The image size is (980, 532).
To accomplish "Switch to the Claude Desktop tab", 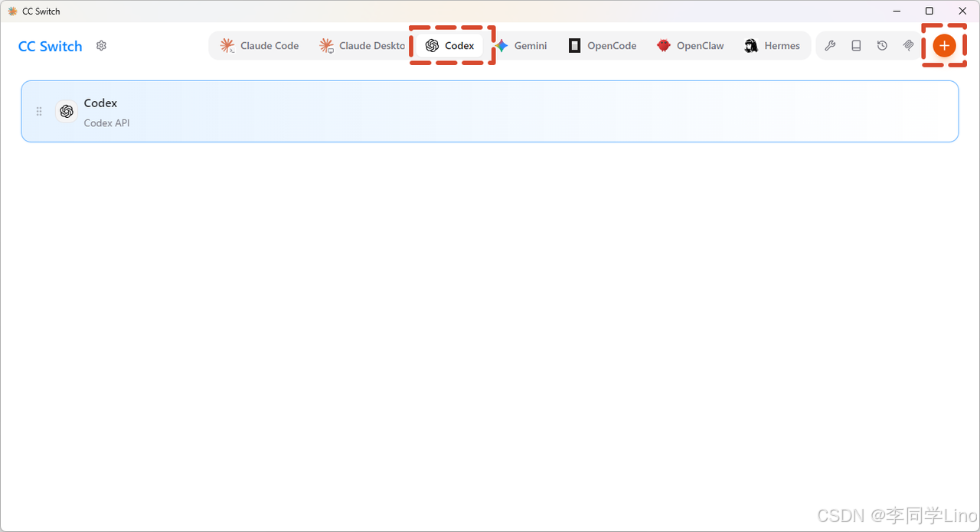I will 362,46.
